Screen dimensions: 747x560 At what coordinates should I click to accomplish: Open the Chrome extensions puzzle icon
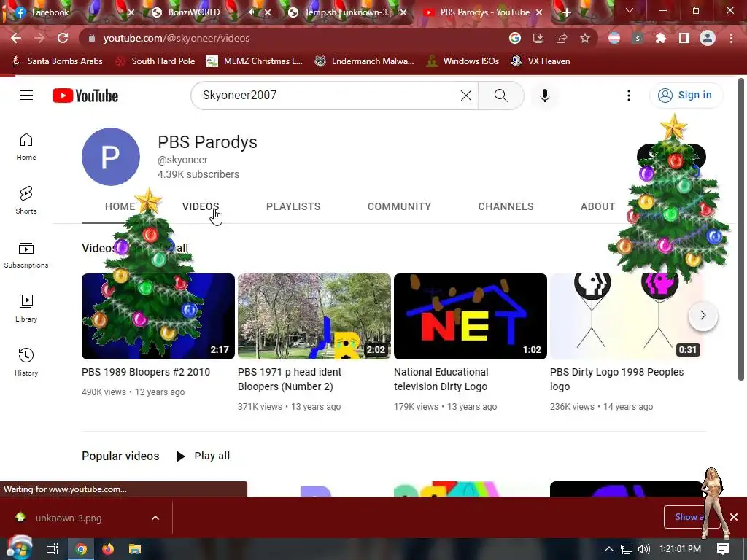(x=660, y=38)
